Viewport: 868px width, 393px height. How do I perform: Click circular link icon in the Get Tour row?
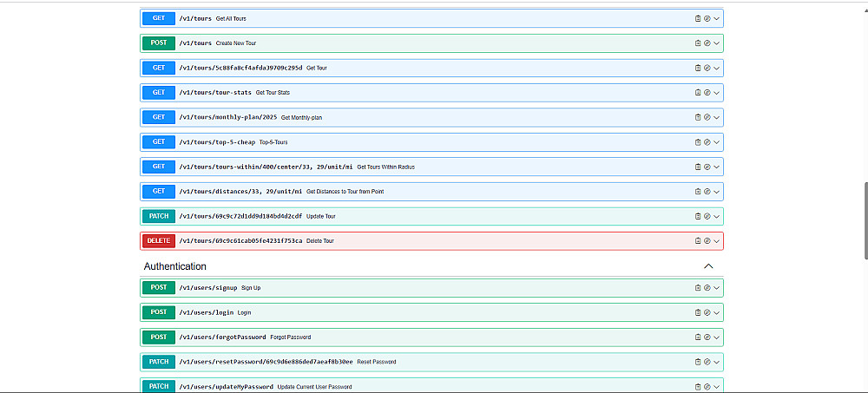point(707,68)
